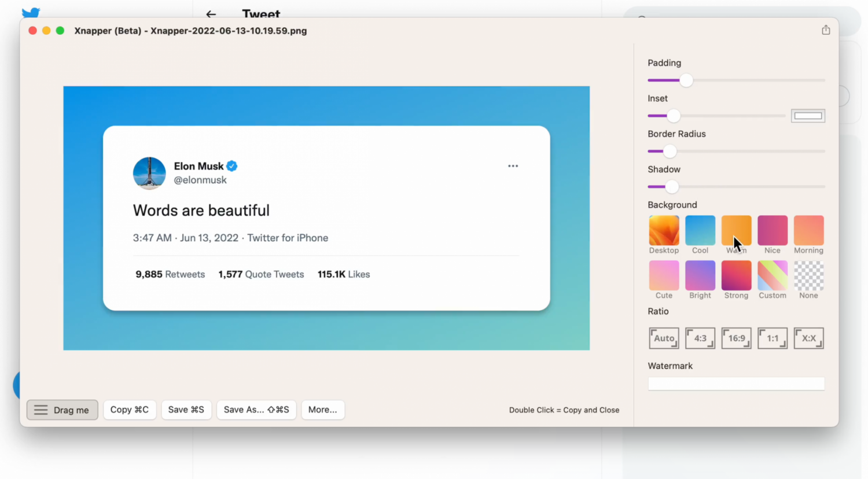The image size is (868, 479).
Task: Select the 16:9 ratio option
Action: 736,338
